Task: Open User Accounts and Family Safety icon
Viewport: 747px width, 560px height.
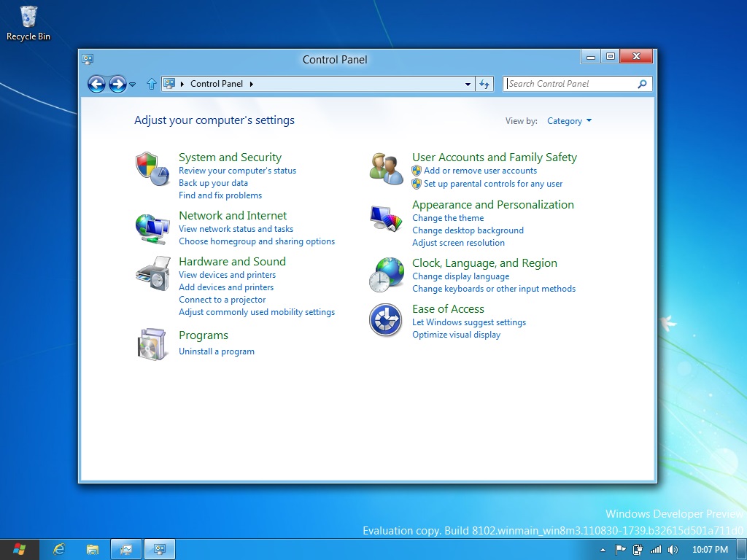Action: coord(385,168)
